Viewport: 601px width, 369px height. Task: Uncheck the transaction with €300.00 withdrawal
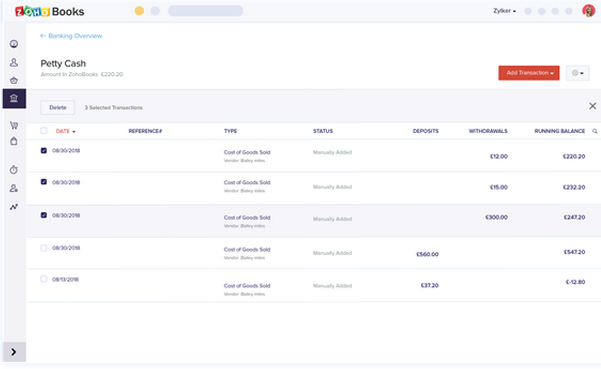[x=44, y=215]
